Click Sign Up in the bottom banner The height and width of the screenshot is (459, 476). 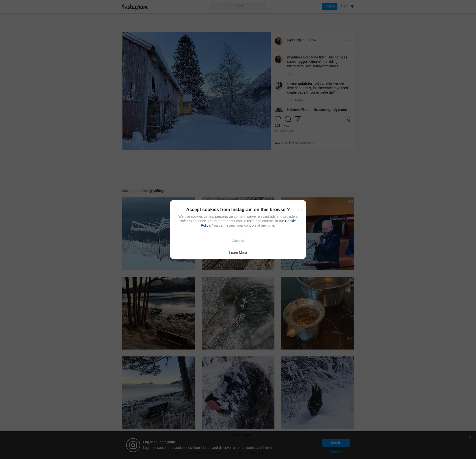[x=336, y=451]
